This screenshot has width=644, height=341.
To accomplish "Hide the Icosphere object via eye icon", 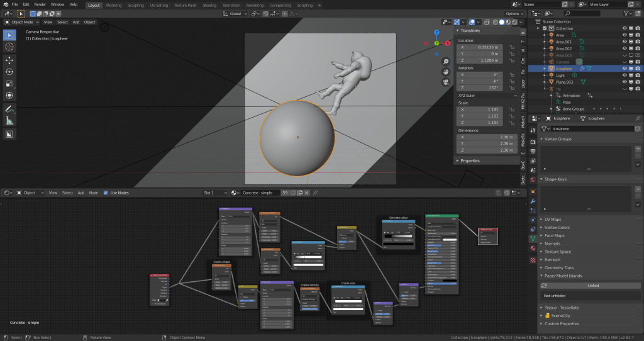I will (x=625, y=68).
